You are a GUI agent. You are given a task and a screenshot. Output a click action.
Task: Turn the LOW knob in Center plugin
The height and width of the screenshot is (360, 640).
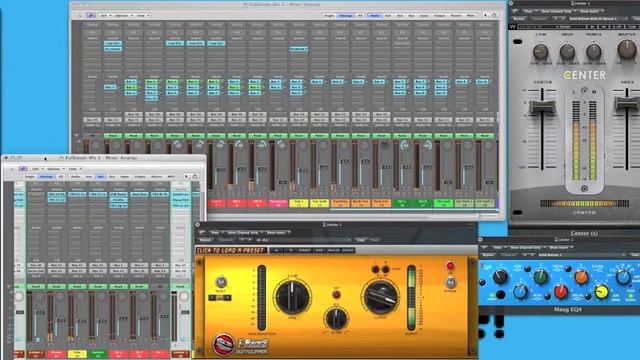click(540, 52)
